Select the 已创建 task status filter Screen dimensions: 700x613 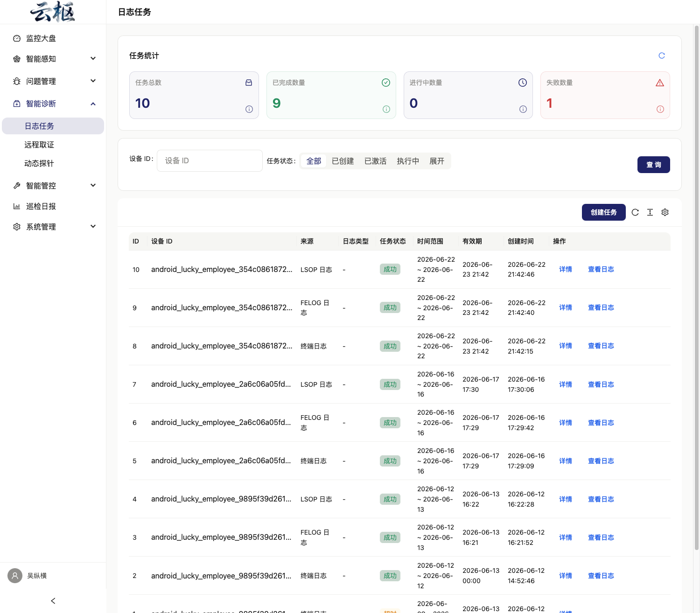343,161
